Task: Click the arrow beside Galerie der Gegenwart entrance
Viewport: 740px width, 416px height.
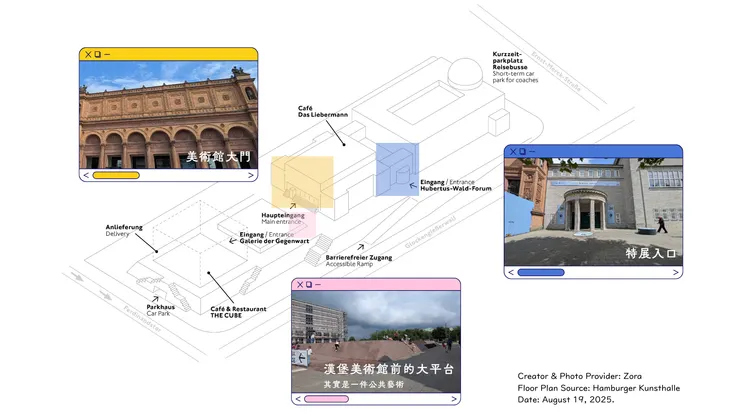Action: coord(233,241)
